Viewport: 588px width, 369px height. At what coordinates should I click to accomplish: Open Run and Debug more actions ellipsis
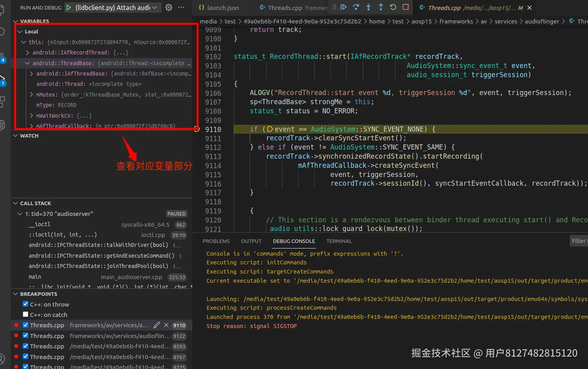(181, 8)
